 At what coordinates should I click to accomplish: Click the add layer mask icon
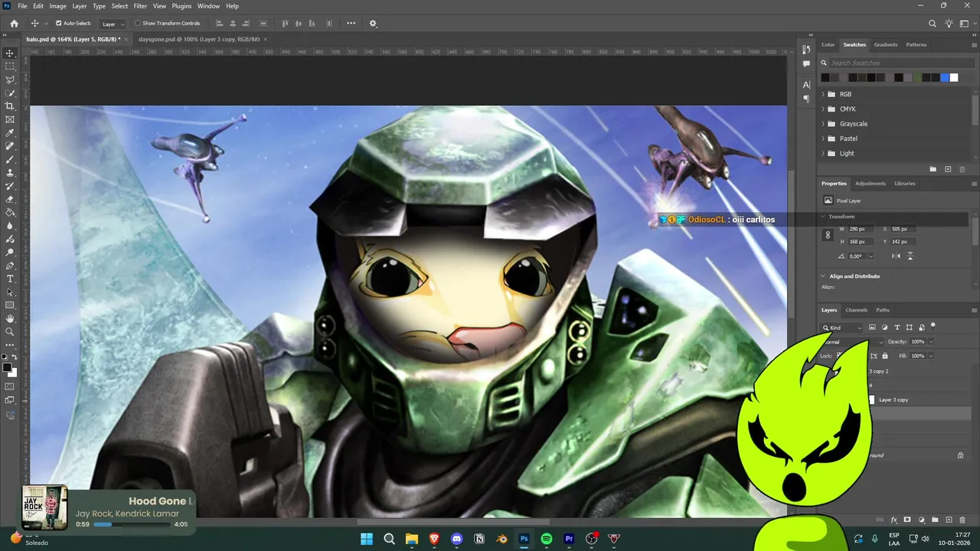point(907,520)
